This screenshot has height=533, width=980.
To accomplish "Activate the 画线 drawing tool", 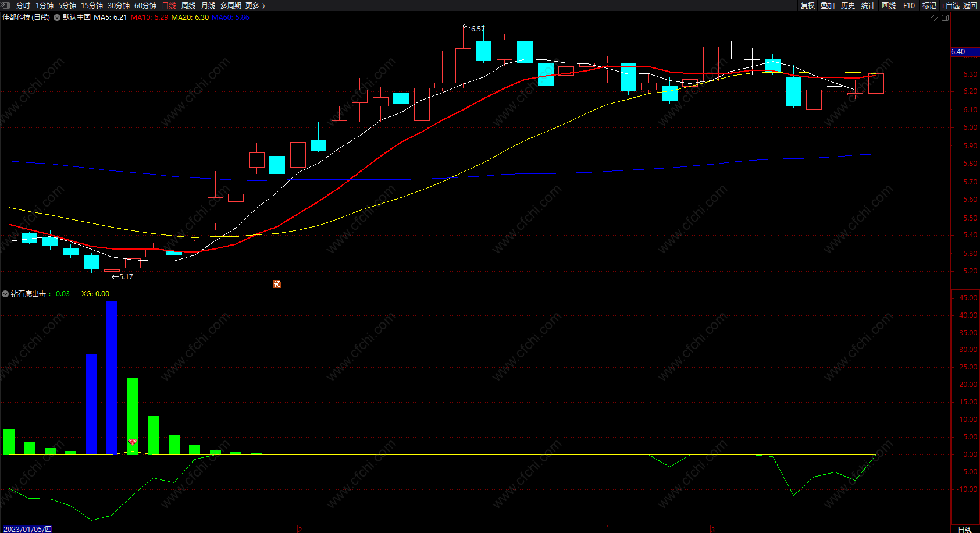I will pos(889,5).
